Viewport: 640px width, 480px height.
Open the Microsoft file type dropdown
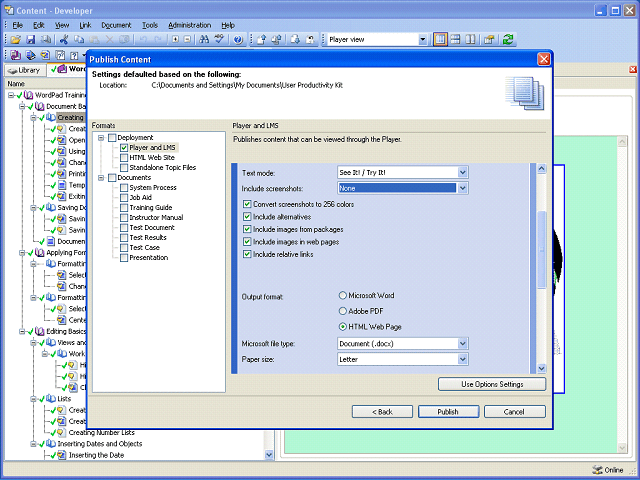[x=462, y=344]
